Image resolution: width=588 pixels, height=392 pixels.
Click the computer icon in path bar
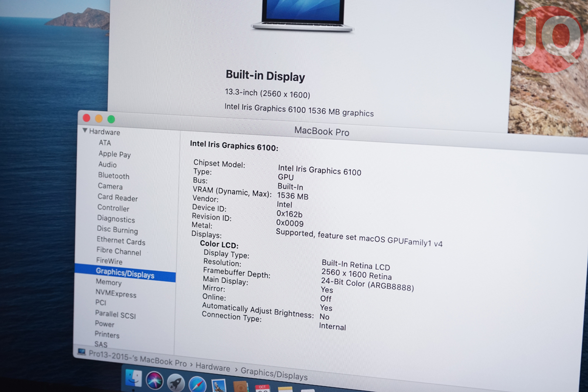click(81, 351)
